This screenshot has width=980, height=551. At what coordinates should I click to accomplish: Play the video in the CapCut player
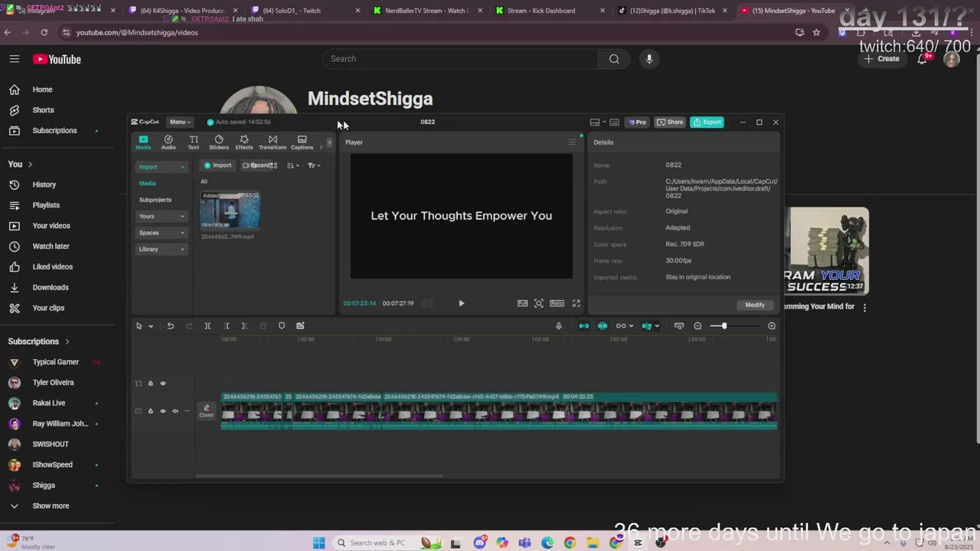(461, 303)
